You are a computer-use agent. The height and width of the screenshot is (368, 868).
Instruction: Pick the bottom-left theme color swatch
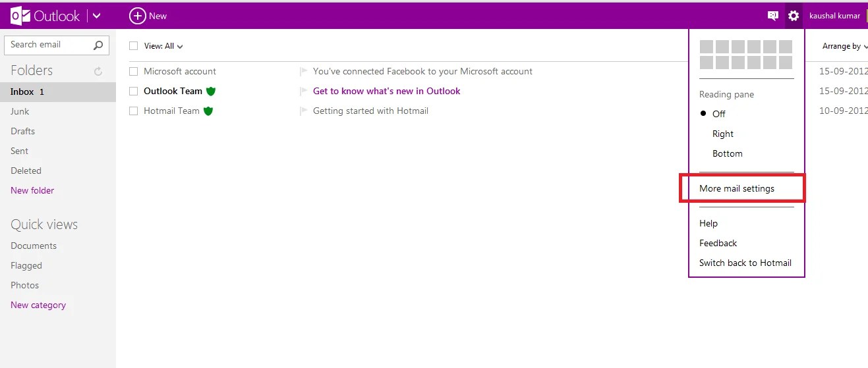pos(706,63)
